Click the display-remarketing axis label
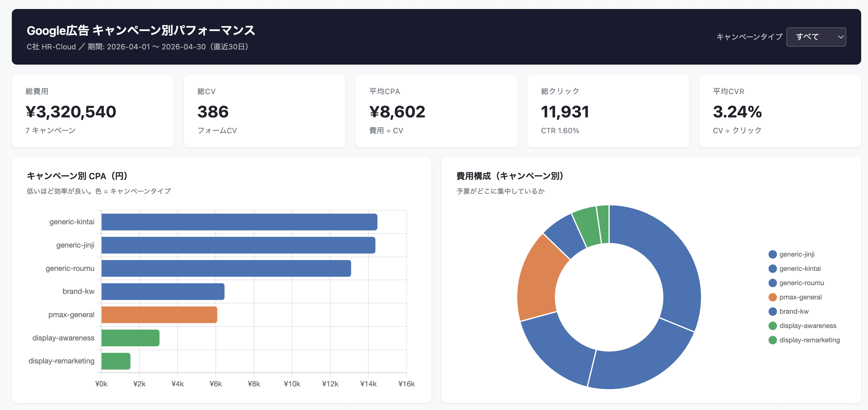This screenshot has height=410, width=868. click(x=61, y=361)
